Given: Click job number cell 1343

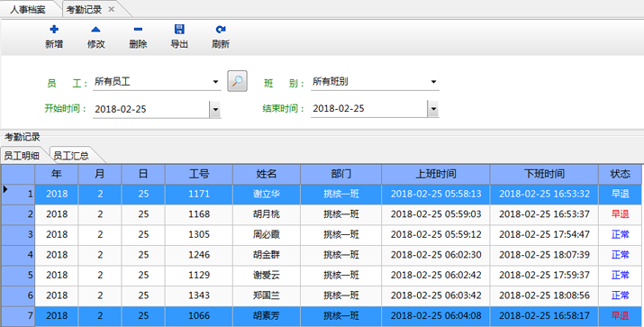Looking at the screenshot, I should [199, 295].
